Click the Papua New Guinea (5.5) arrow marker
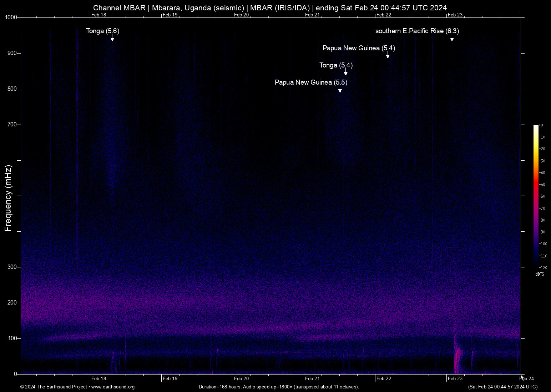The image size is (551, 392). 340,89
